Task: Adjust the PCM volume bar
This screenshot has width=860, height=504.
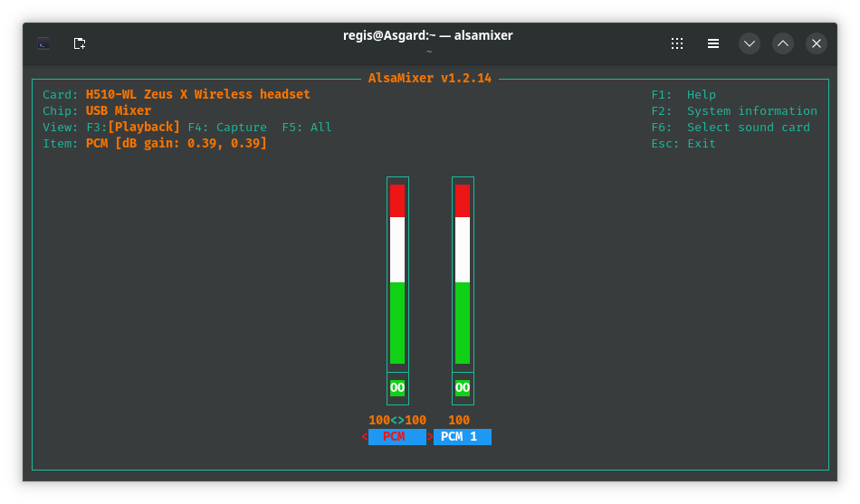Action: (397, 274)
